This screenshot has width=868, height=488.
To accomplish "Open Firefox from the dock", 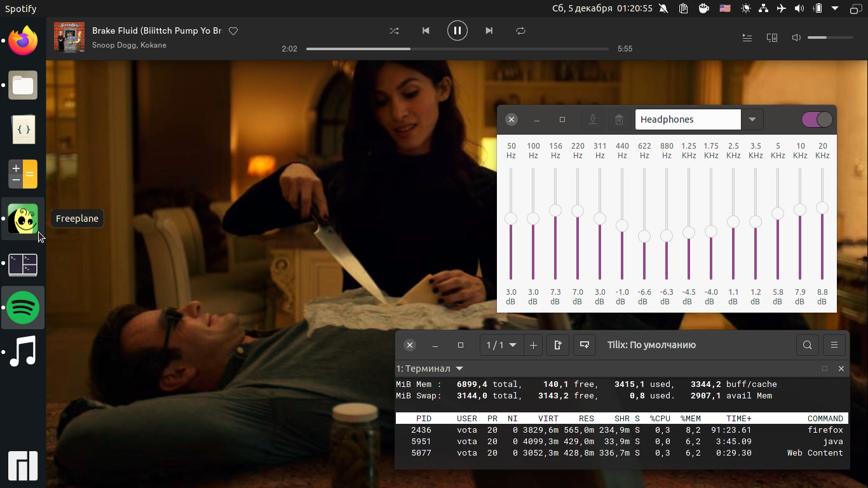I will coord(23,41).
